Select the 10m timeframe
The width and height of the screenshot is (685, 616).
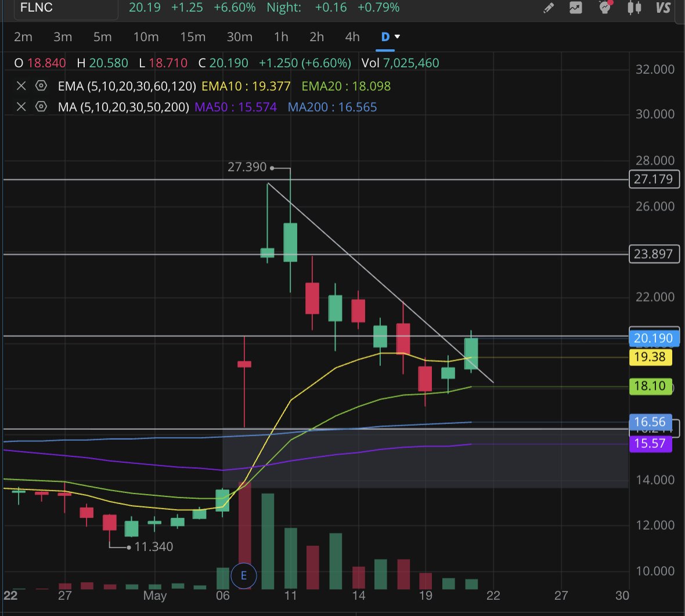point(146,37)
